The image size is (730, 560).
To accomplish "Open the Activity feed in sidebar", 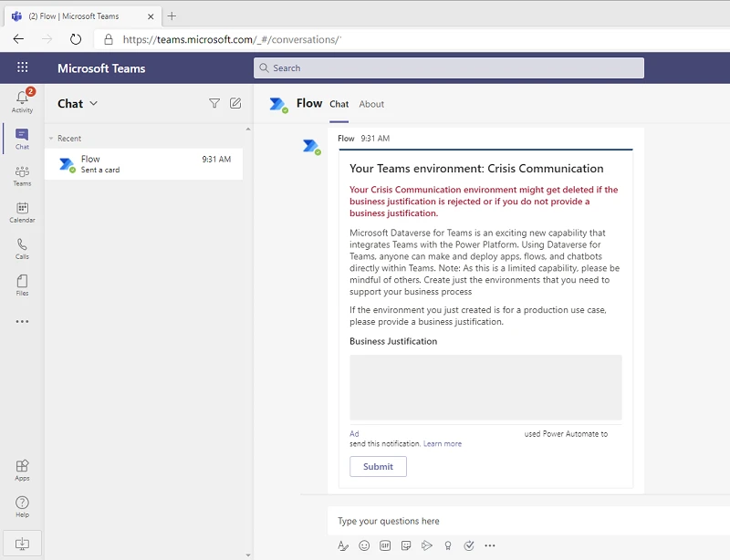I will (22, 101).
